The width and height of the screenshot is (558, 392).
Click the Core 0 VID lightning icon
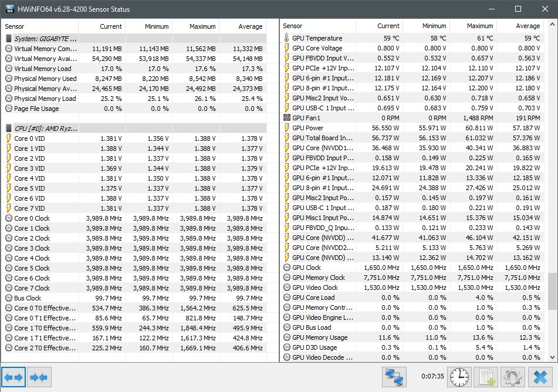pyautogui.click(x=9, y=138)
